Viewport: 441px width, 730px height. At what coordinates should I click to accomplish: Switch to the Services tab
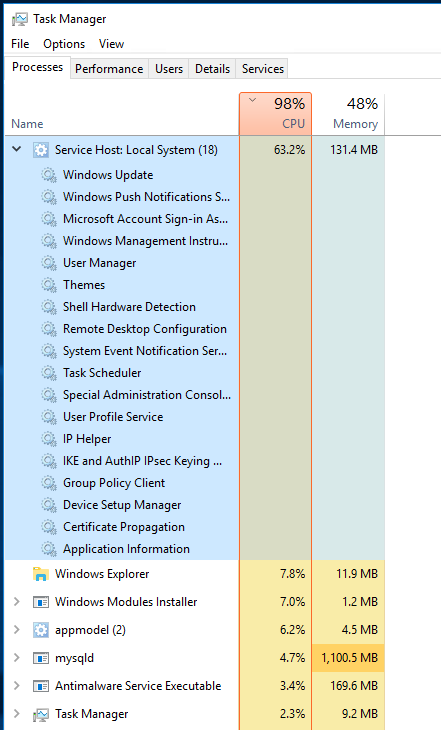click(263, 69)
